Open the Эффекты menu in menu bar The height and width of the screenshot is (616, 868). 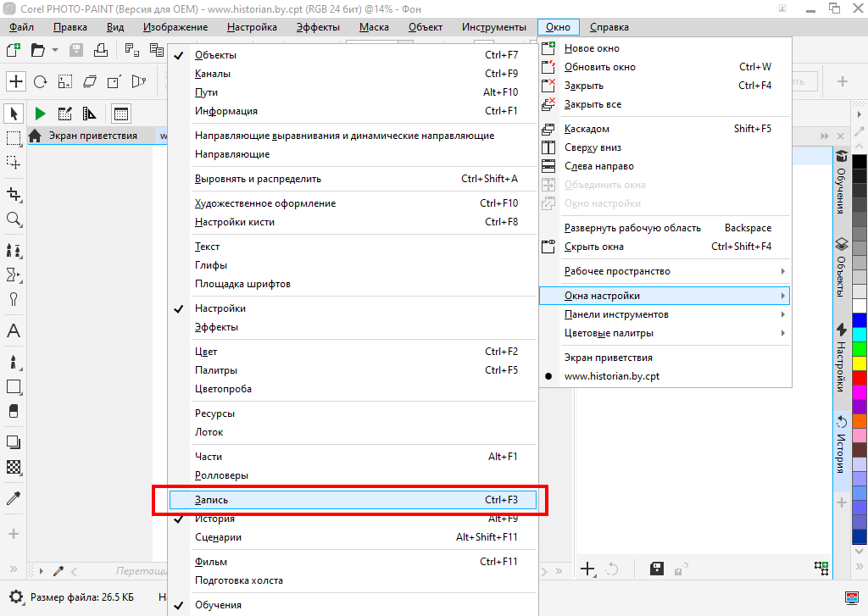click(318, 27)
